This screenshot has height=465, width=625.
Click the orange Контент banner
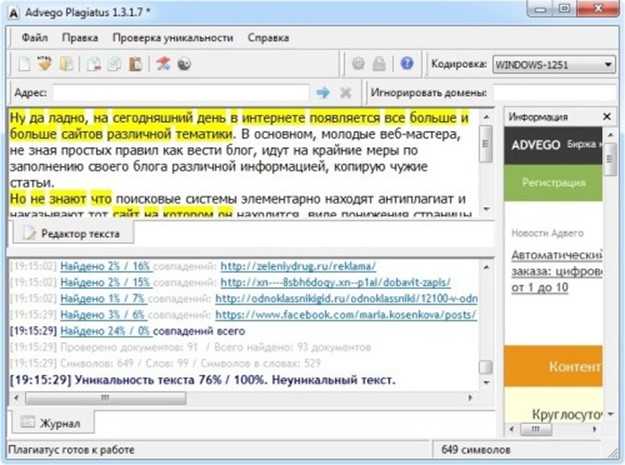click(553, 366)
